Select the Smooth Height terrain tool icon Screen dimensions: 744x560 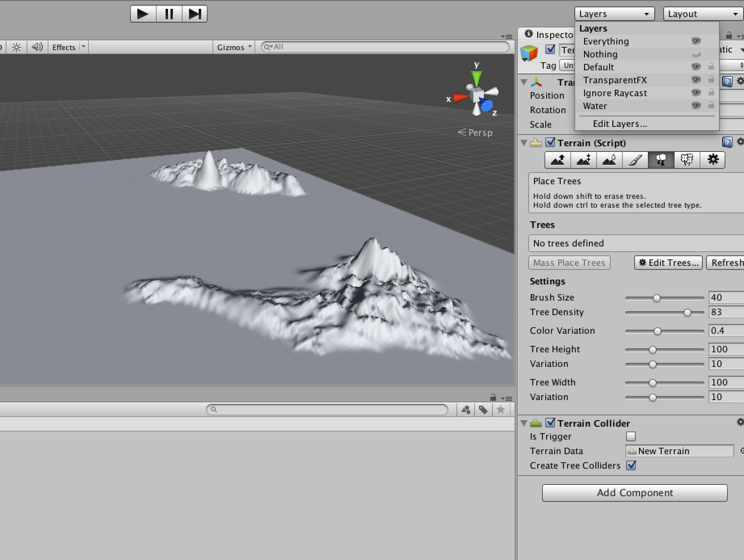coord(609,160)
